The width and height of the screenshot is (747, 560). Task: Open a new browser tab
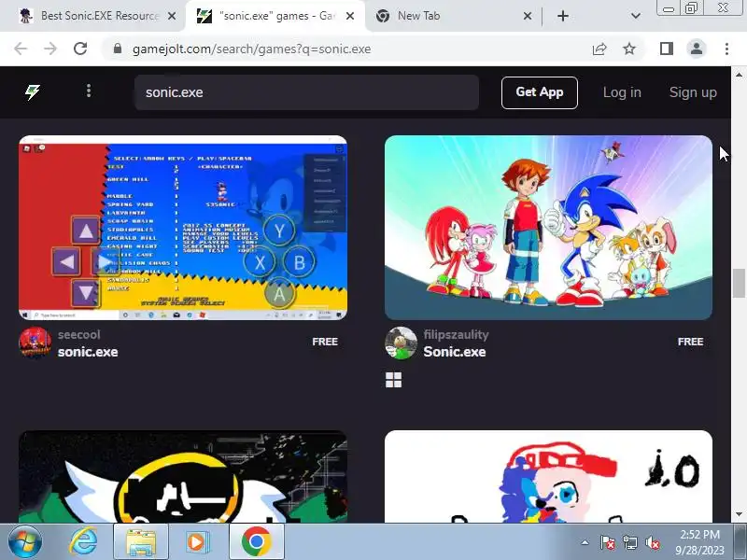(x=563, y=16)
